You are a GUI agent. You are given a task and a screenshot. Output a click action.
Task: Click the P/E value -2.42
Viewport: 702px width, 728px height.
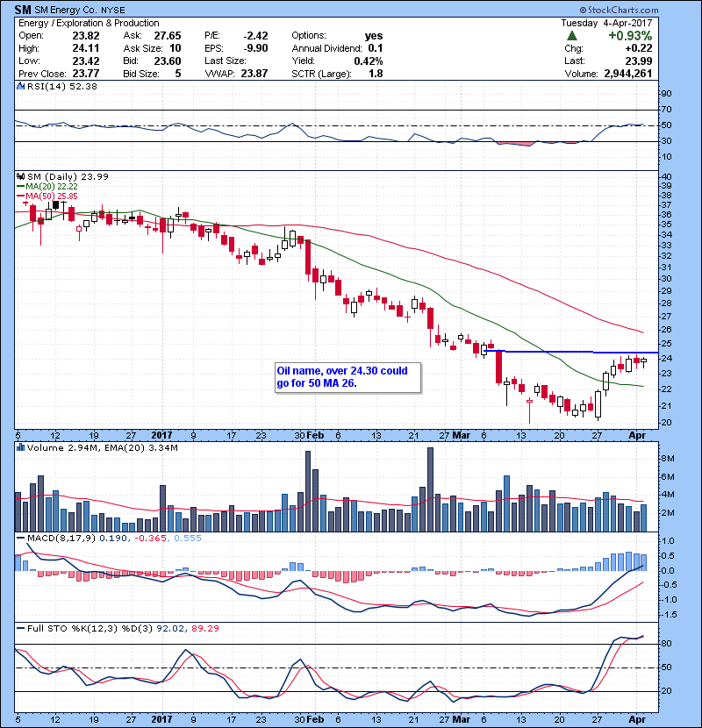(255, 36)
